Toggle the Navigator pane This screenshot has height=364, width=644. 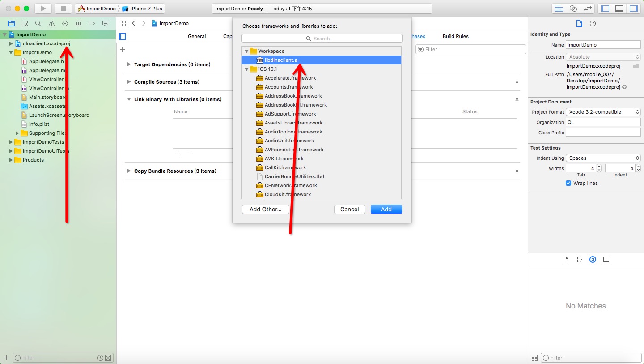[x=605, y=9]
